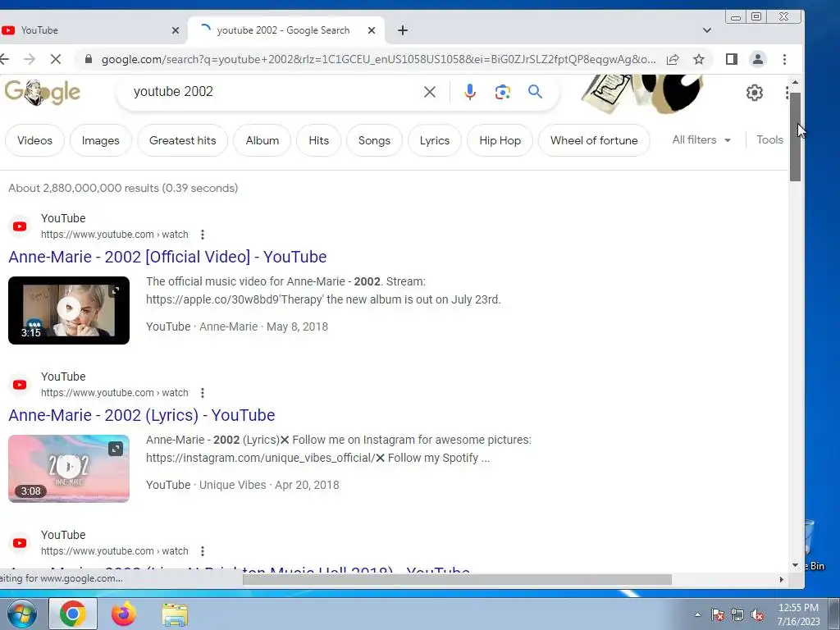The height and width of the screenshot is (630, 840).
Task: Bookmark this tab with star icon
Action: coord(699,59)
